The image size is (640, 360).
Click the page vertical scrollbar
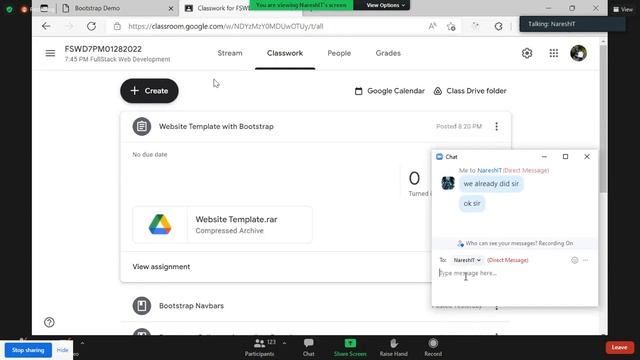[603, 118]
